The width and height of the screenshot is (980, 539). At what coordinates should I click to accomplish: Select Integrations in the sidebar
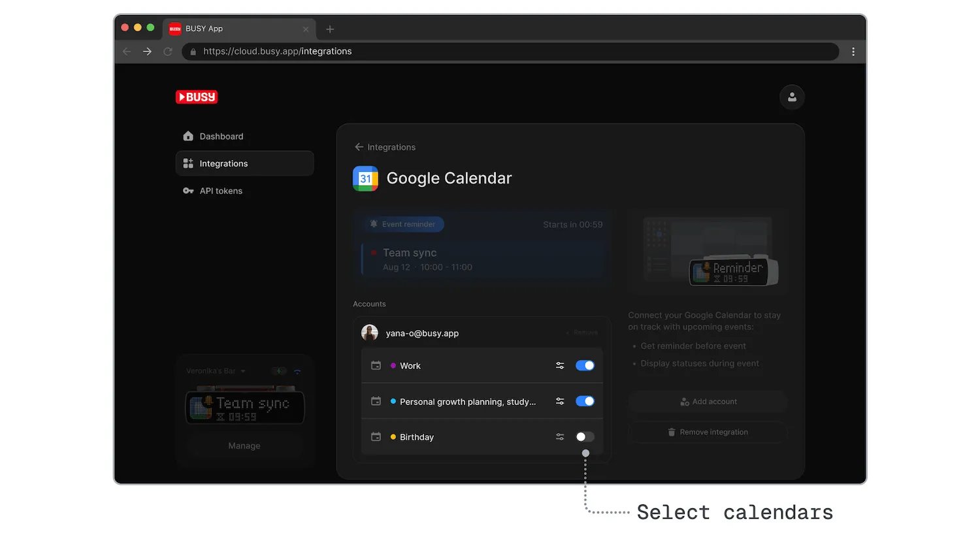[x=244, y=163]
